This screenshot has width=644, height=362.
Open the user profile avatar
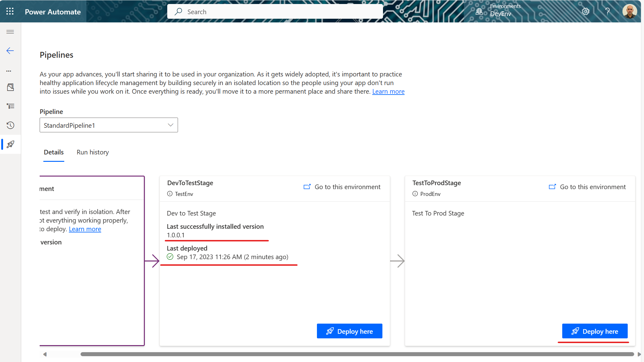pyautogui.click(x=629, y=11)
